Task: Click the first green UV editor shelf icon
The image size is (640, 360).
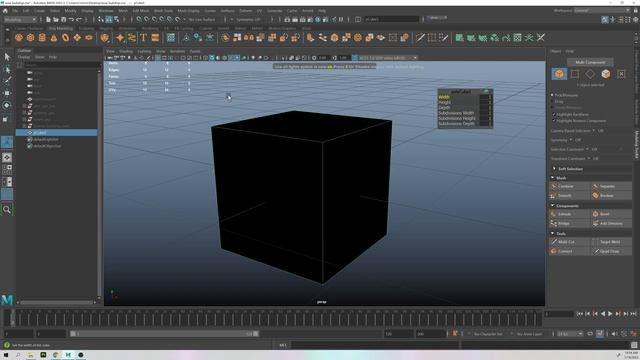Action: [x=460, y=38]
